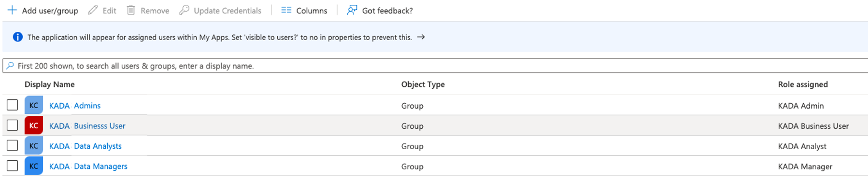Click the Add user/group plus icon
Viewport: 868px width, 180px height.
pos(12,10)
